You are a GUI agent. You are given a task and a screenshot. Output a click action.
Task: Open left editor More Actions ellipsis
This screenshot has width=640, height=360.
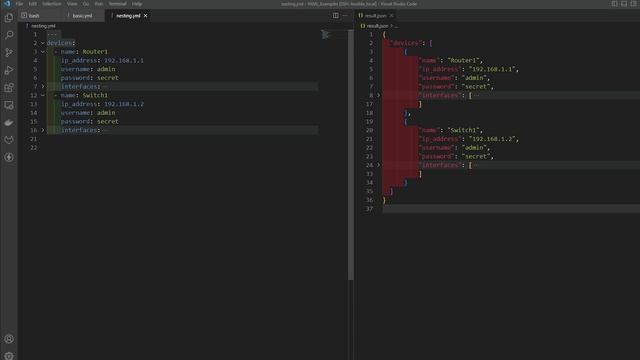pos(345,16)
